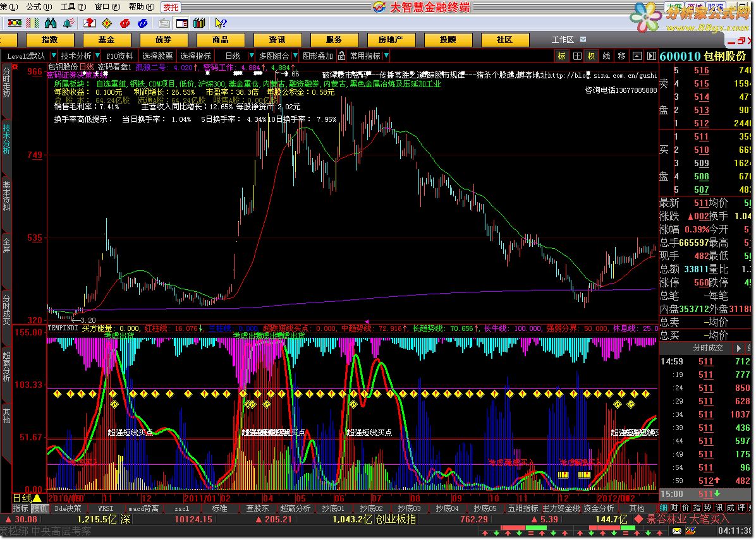The height and width of the screenshot is (540, 756).
Task: Select the 超赢分析 indicator tab
Action: tap(295, 508)
